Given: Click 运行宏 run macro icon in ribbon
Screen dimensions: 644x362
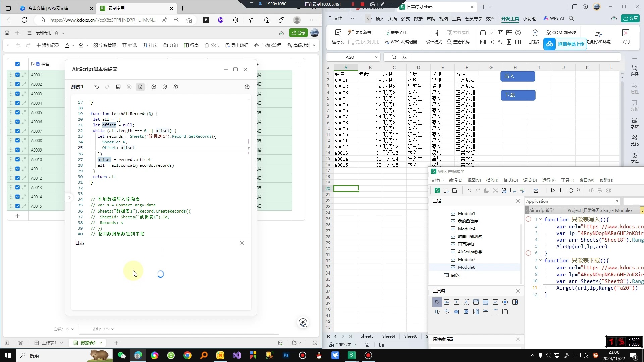Looking at the screenshot, I should [x=338, y=36].
